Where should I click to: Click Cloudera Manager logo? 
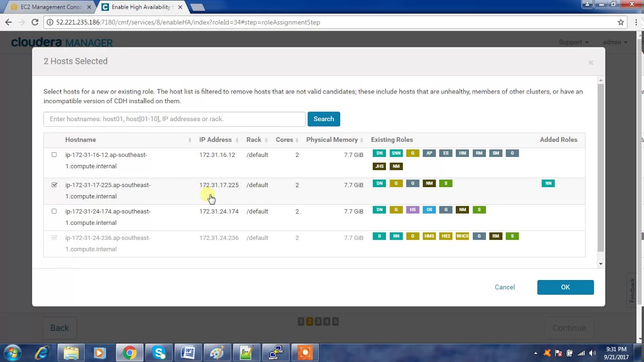coord(62,42)
